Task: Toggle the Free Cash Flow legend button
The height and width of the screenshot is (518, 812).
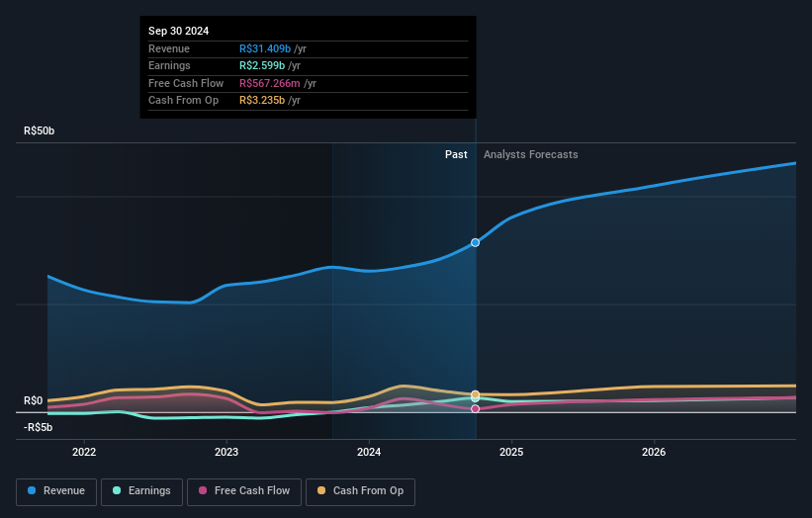Action: pyautogui.click(x=244, y=491)
